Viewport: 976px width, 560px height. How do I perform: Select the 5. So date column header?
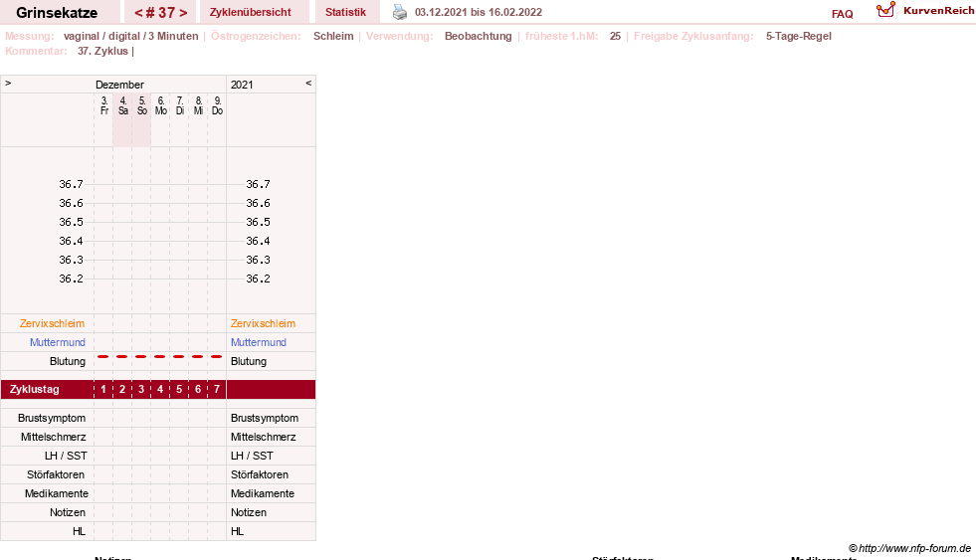tap(142, 105)
